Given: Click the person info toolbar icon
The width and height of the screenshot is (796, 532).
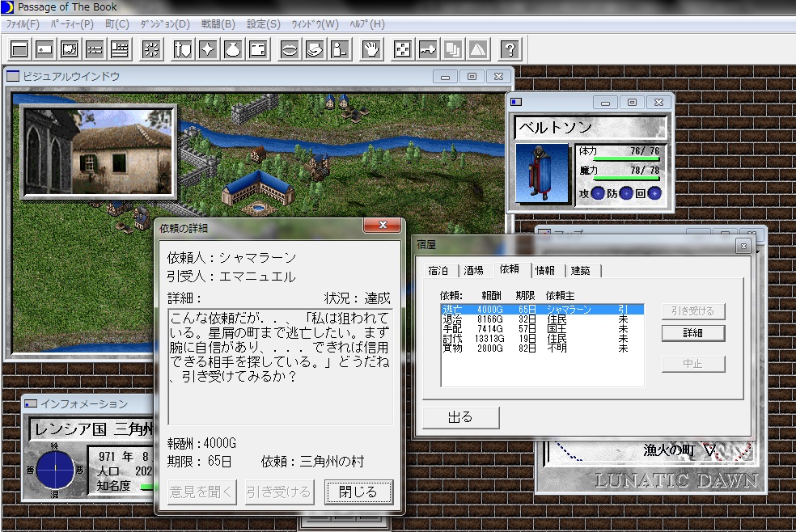Looking at the screenshot, I should point(340,49).
